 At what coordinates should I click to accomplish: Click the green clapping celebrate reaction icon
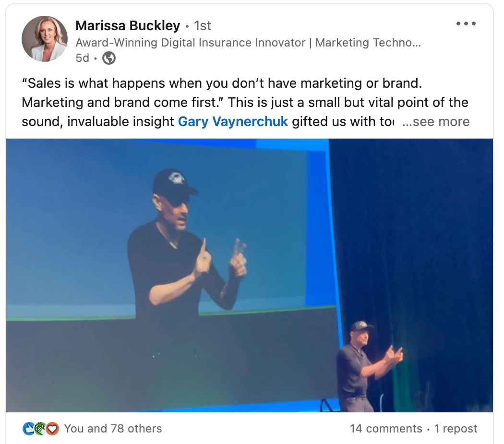tap(40, 429)
